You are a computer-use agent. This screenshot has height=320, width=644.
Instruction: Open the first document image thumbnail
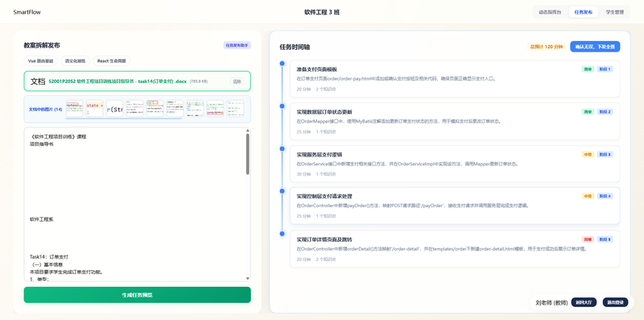pyautogui.click(x=74, y=109)
